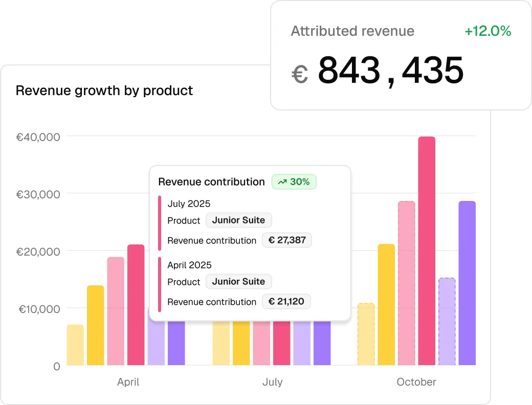
Task: Select October's dashed pale yellow bar
Action: click(366, 334)
